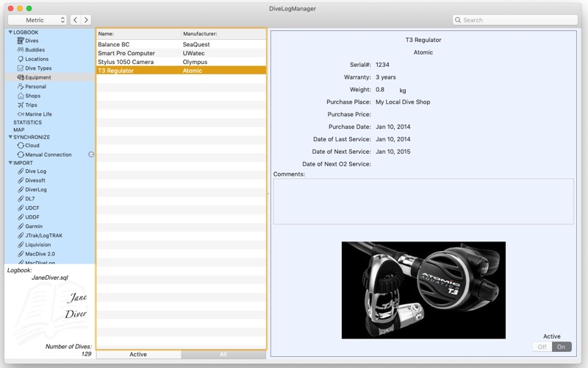Click the Comments text box
Screen dimensions: 588x368
(x=423, y=201)
